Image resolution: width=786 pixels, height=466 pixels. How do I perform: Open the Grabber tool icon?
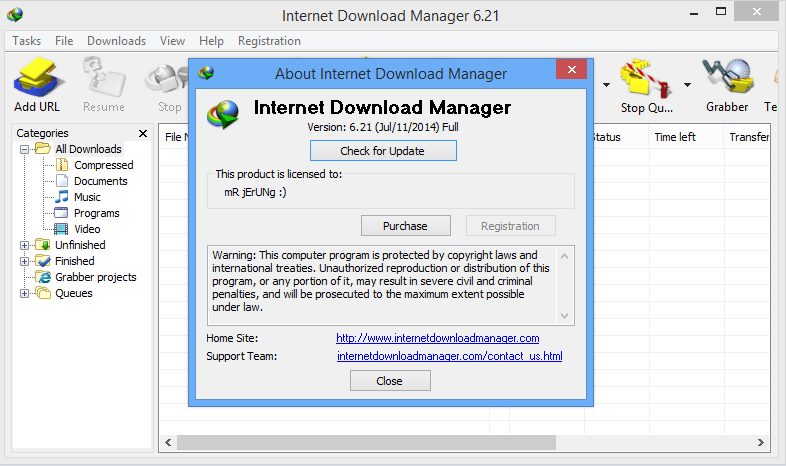point(728,77)
